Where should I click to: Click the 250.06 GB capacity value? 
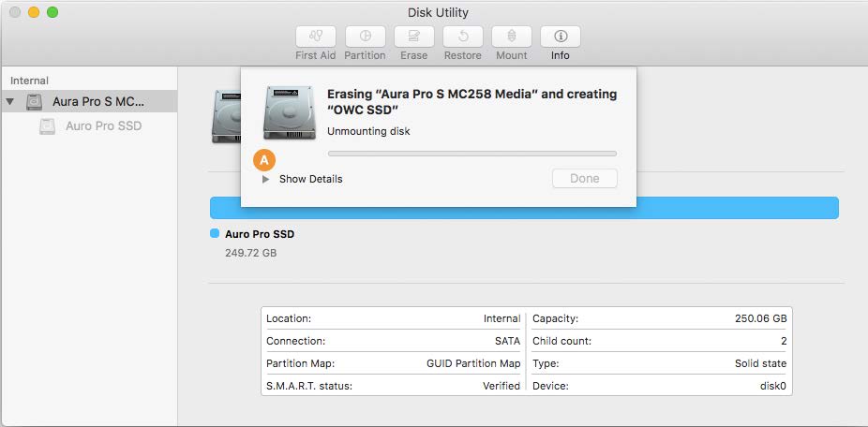[x=760, y=318]
